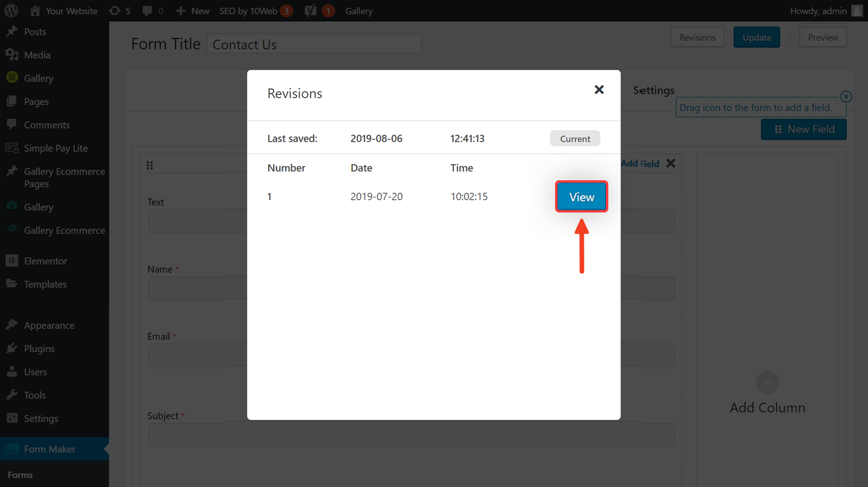The width and height of the screenshot is (868, 487).
Task: Click the time 10:02:15 cell
Action: tap(469, 197)
